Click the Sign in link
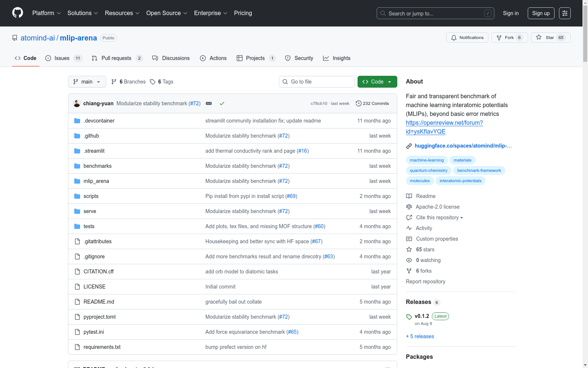This screenshot has width=588, height=368. [x=511, y=13]
